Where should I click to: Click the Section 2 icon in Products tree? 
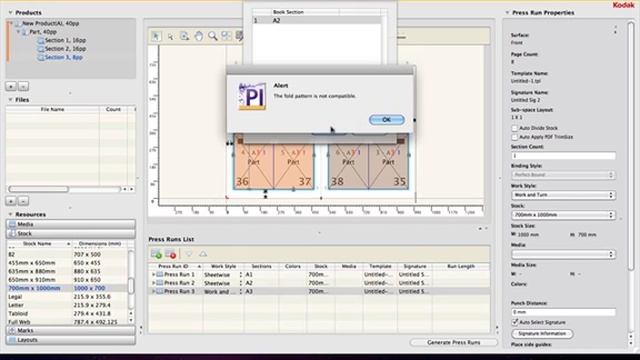tap(40, 49)
